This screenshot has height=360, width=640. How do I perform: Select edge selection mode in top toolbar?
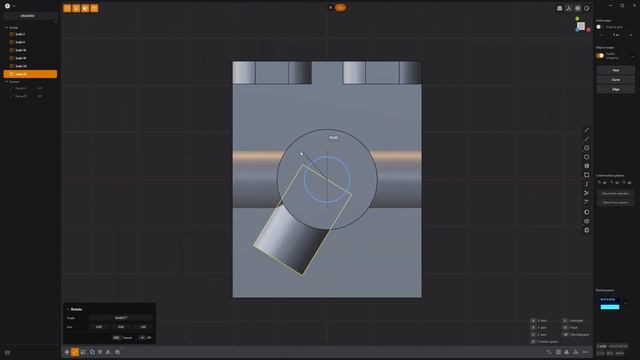[x=76, y=8]
